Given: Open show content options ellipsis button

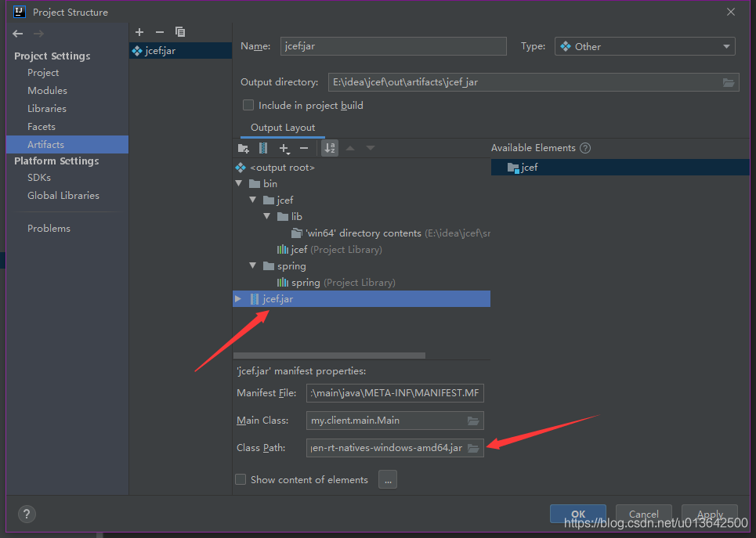Looking at the screenshot, I should 388,480.
